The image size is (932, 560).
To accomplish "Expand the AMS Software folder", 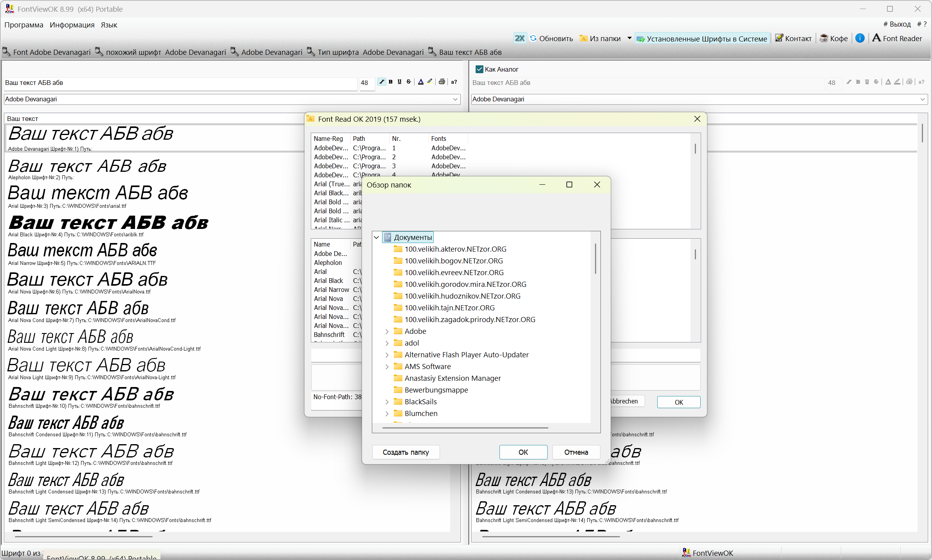I will coord(387,367).
